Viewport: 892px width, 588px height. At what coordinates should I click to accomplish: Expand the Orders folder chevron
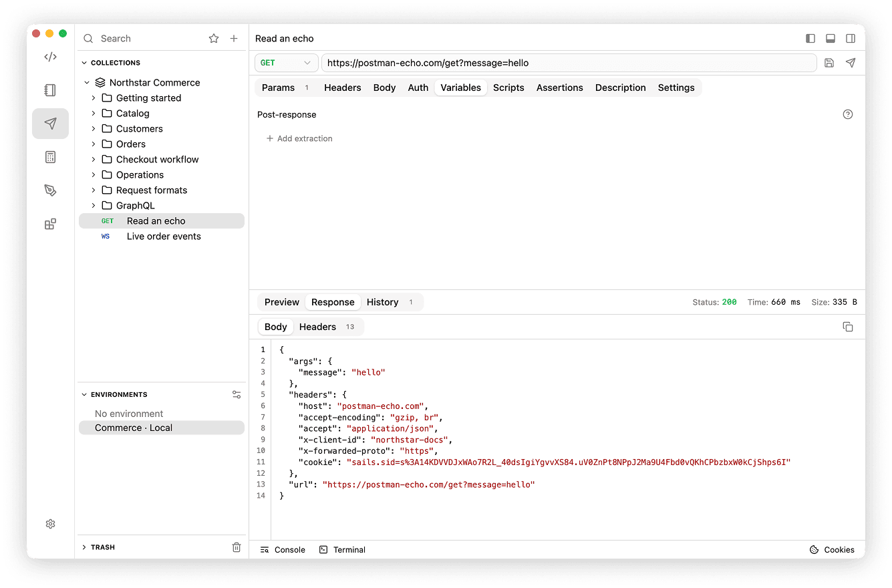click(x=94, y=144)
